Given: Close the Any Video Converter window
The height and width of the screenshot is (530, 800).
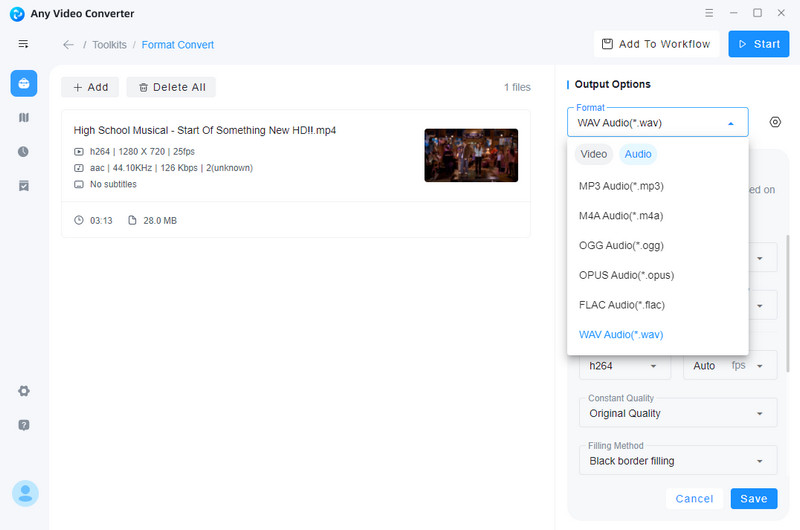Looking at the screenshot, I should (781, 13).
